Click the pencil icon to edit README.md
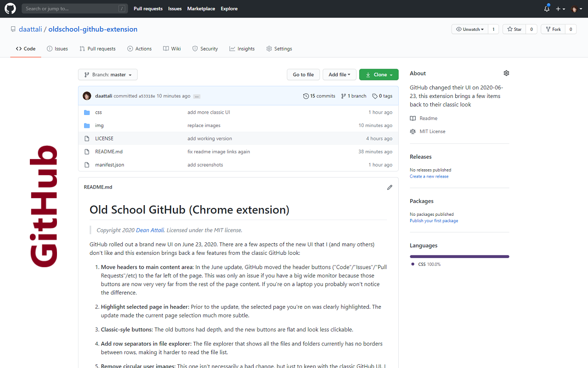Screen dimensions: 588x368 [x=390, y=187]
